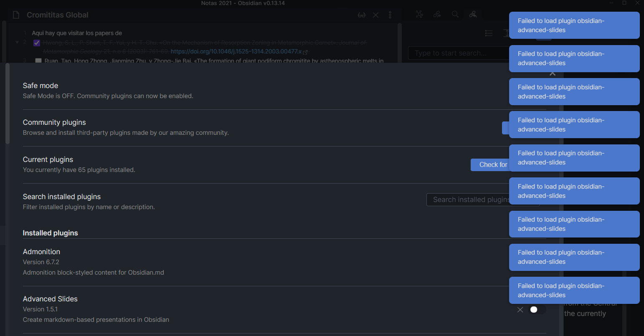The width and height of the screenshot is (644, 336).
Task: Open the search icon in the right toolbar
Action: coord(455,15)
